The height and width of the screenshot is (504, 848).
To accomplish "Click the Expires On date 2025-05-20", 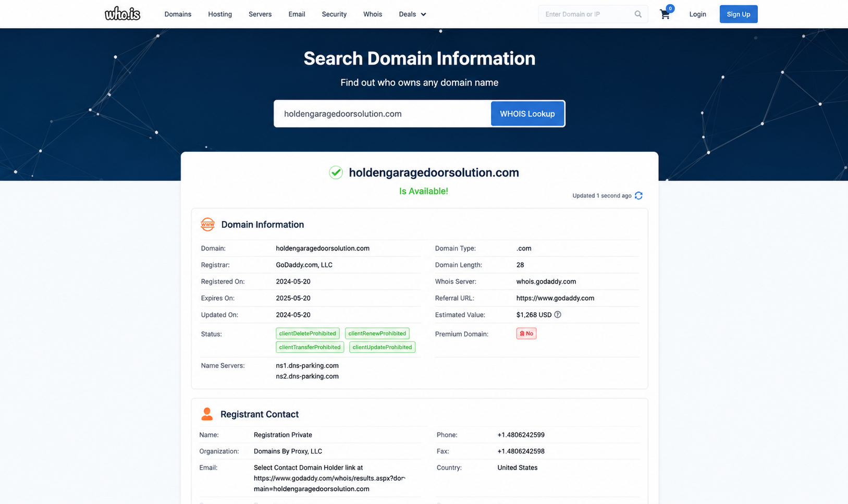I will [293, 298].
